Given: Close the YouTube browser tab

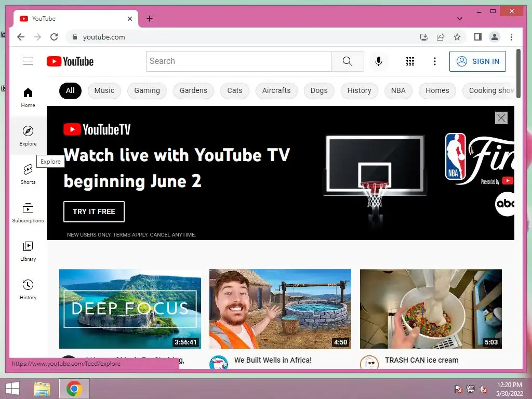Looking at the screenshot, I should pos(129,19).
